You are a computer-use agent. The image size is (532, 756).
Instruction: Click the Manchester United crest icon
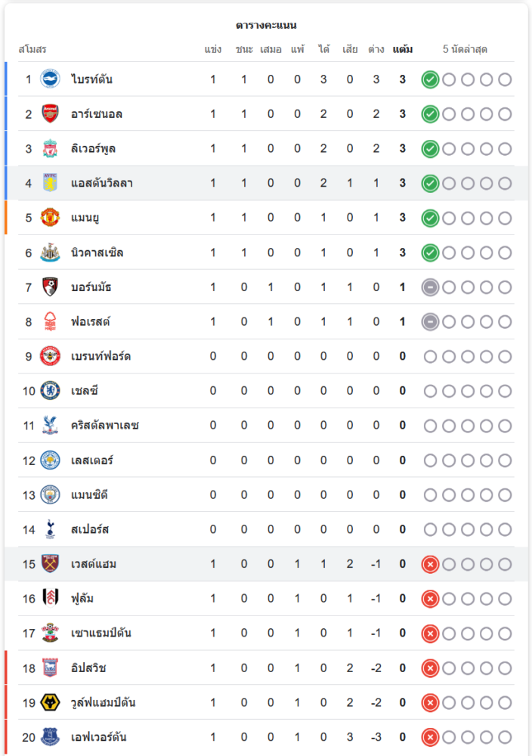50,218
